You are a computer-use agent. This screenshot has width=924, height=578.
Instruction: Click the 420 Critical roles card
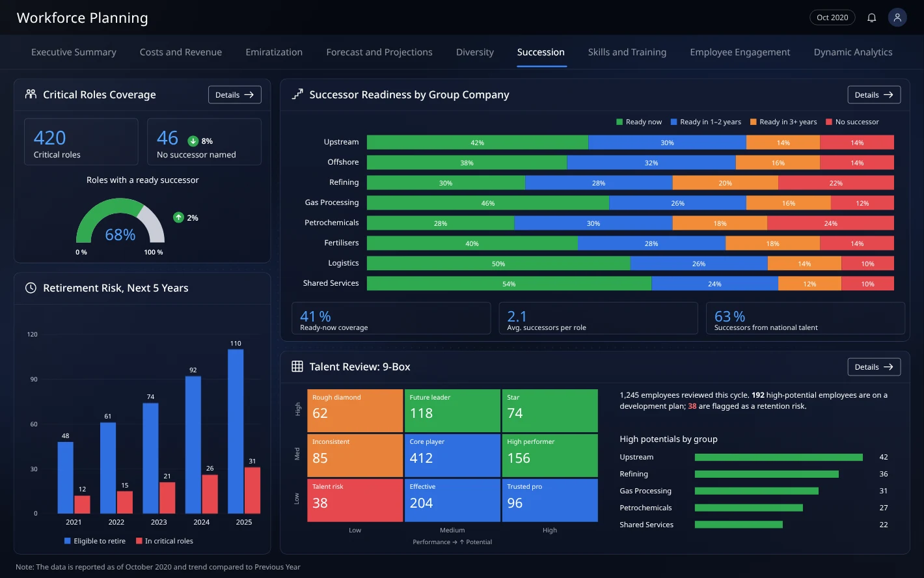81,141
